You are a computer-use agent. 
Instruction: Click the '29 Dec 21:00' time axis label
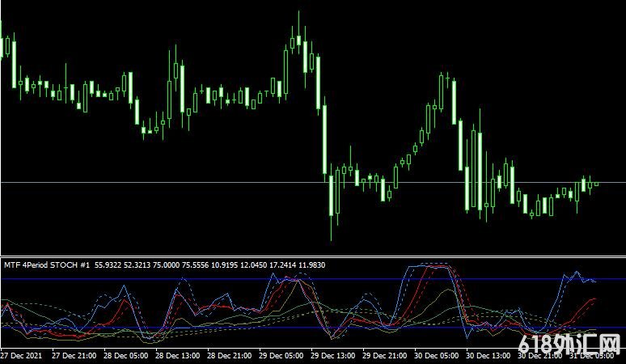(x=384, y=356)
